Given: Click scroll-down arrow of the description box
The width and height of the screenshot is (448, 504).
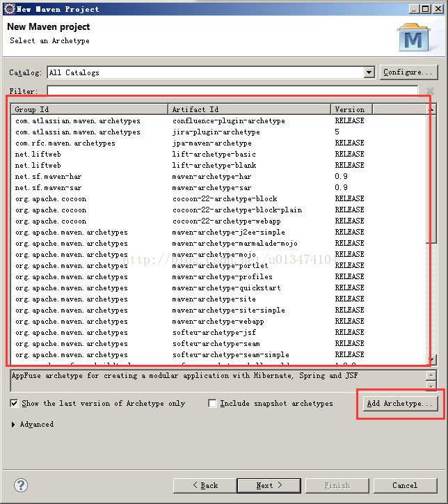Looking at the screenshot, I should [431, 386].
